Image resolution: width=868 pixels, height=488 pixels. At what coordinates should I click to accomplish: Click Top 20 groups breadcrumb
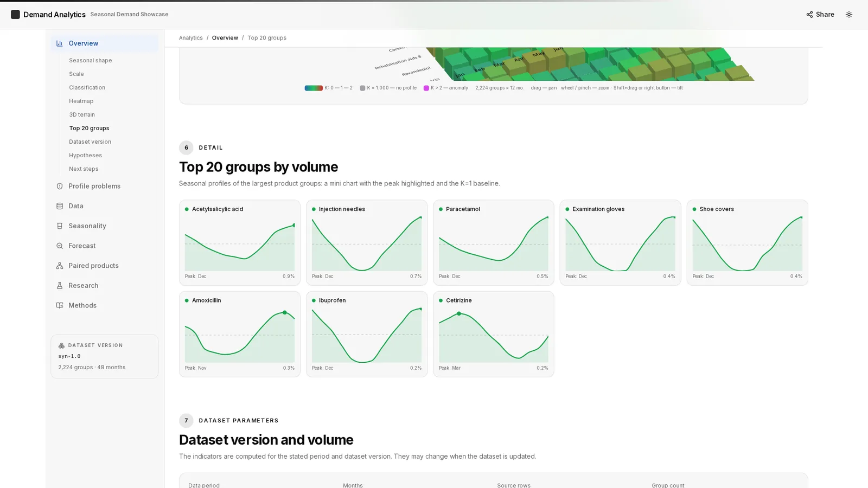(267, 38)
